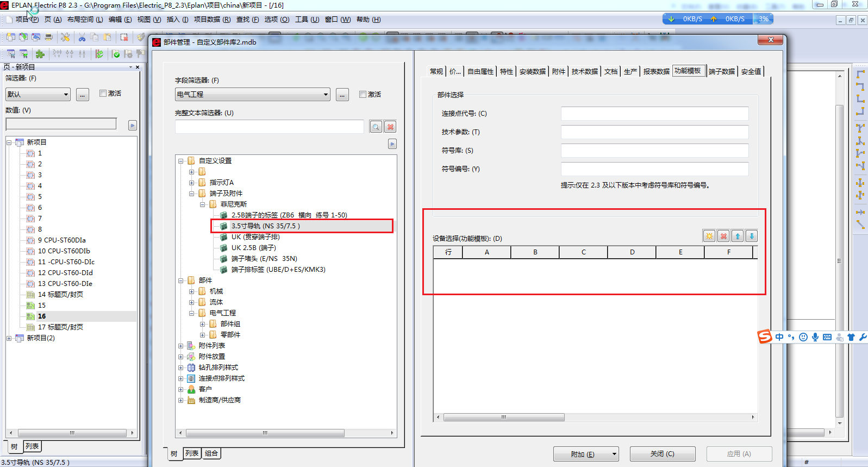This screenshot has height=467, width=868.
Task: Click the magnifier search icon beside full-text filter
Action: (376, 127)
